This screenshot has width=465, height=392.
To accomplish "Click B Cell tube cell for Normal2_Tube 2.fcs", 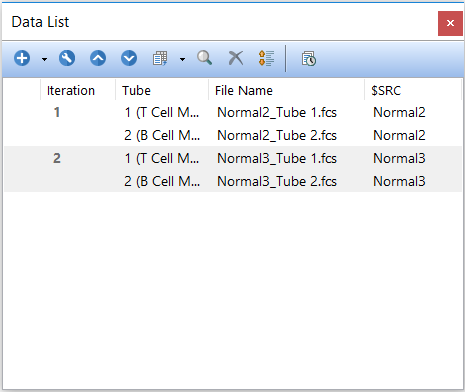I will pos(162,135).
